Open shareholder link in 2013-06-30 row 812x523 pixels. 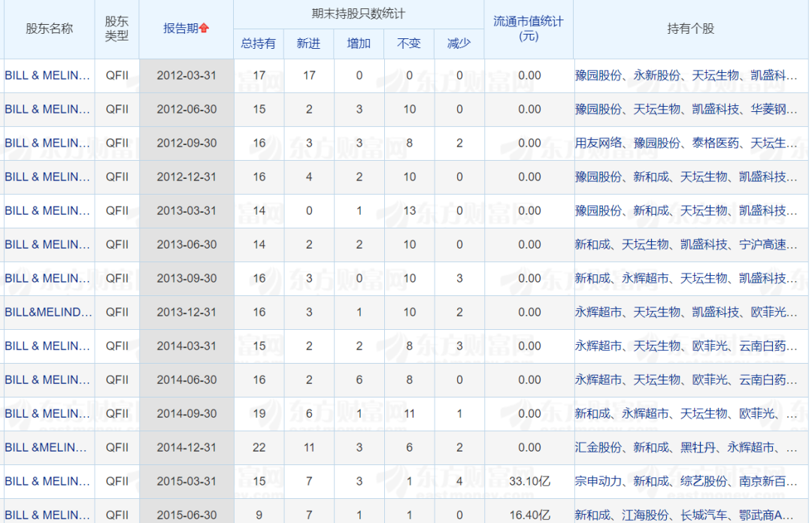click(47, 245)
